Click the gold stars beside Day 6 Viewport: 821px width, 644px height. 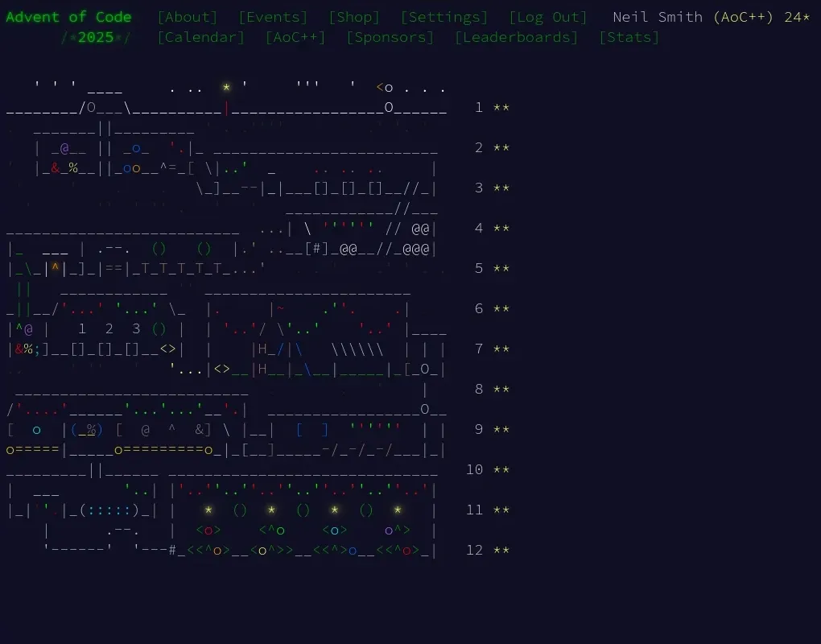coord(500,308)
